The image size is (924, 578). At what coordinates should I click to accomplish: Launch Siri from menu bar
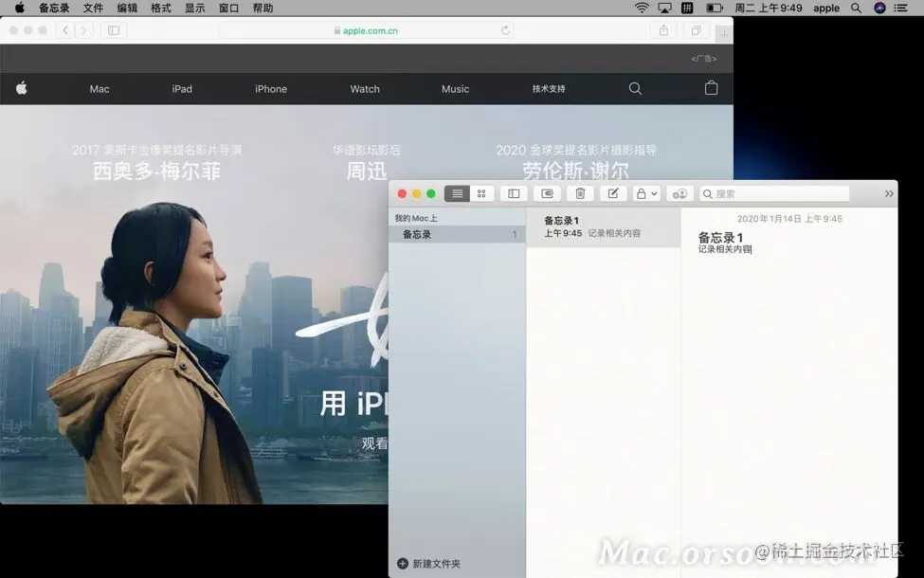[879, 8]
